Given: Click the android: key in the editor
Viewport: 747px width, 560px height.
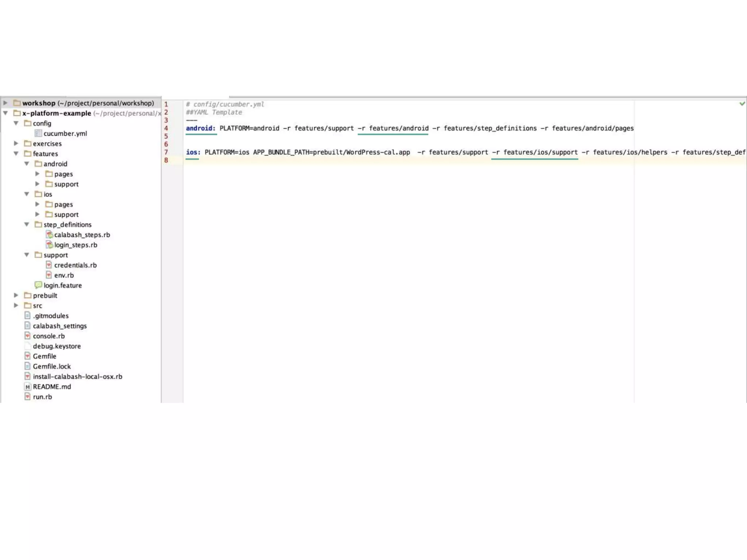Looking at the screenshot, I should tap(200, 128).
